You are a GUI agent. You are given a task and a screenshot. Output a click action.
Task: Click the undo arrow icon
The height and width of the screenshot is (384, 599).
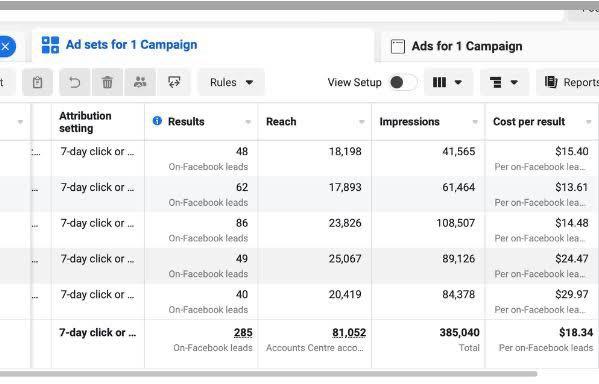click(x=74, y=82)
